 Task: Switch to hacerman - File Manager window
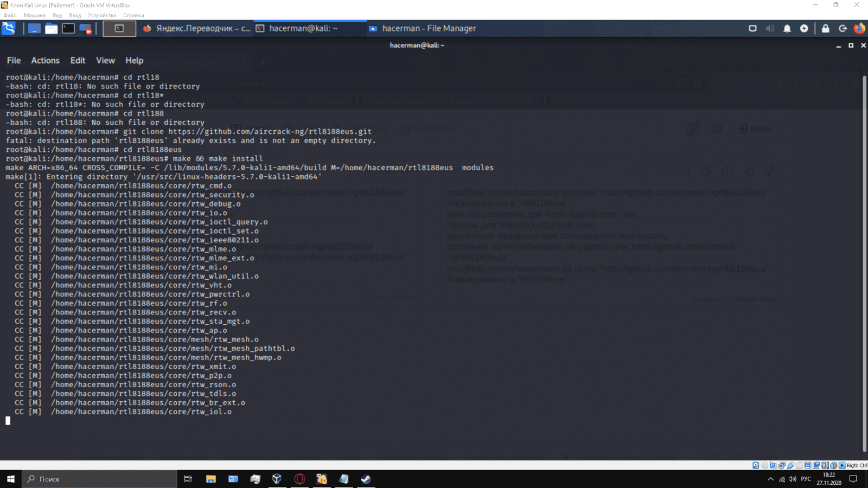[x=423, y=28]
